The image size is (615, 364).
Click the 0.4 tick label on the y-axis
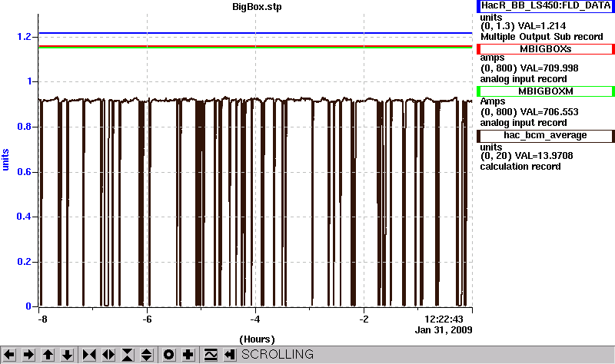[24, 217]
